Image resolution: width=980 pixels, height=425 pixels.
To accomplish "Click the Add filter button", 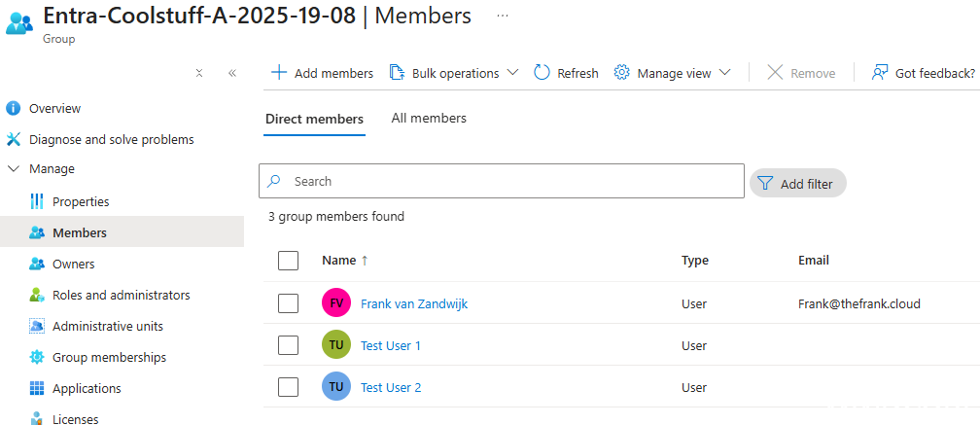I will [797, 183].
